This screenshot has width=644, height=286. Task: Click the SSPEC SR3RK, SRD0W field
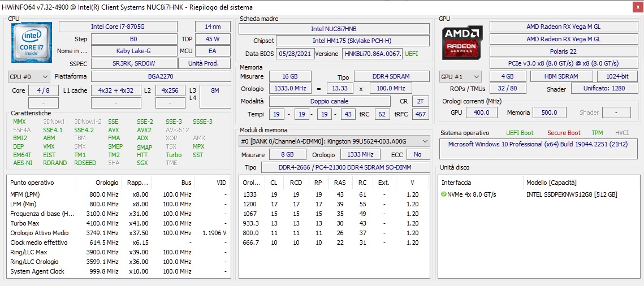click(134, 63)
